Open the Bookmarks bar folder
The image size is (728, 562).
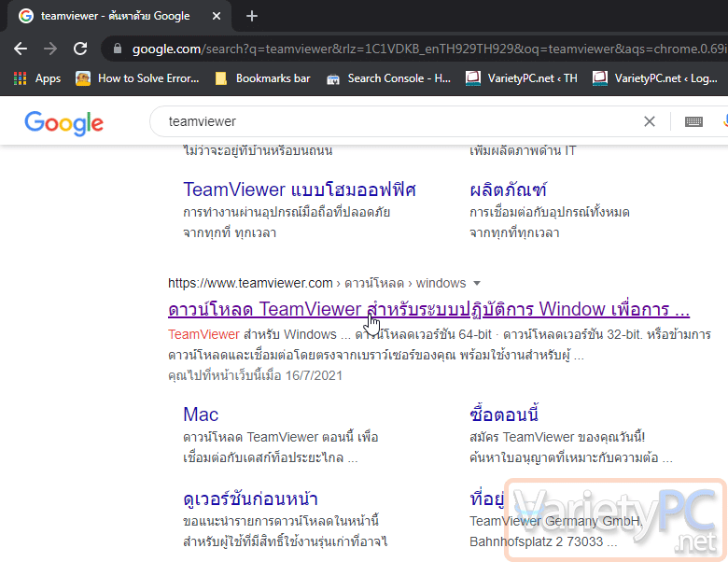263,78
